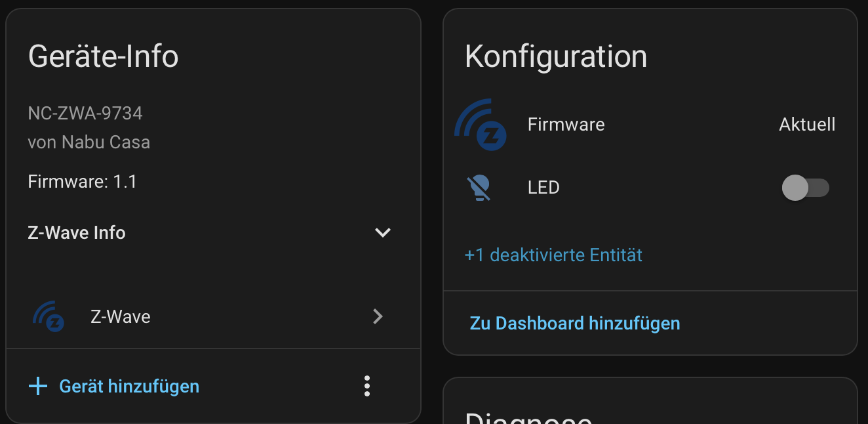Click the right arrow on the Z-Wave row

[x=378, y=317]
